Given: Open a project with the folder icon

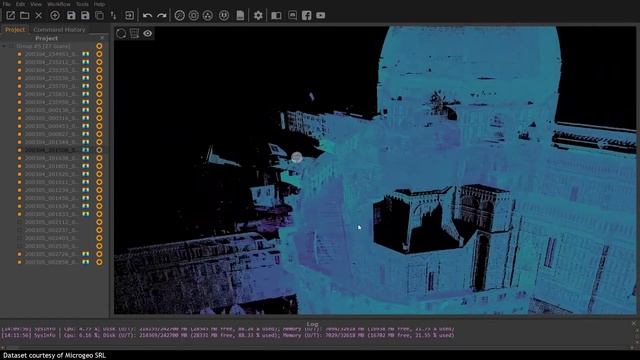Looking at the screenshot, I should point(24,16).
